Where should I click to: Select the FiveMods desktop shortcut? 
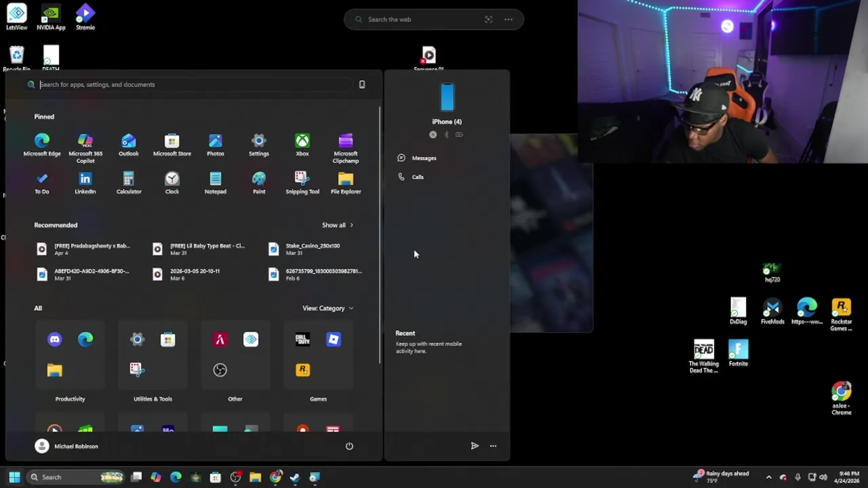click(x=772, y=311)
